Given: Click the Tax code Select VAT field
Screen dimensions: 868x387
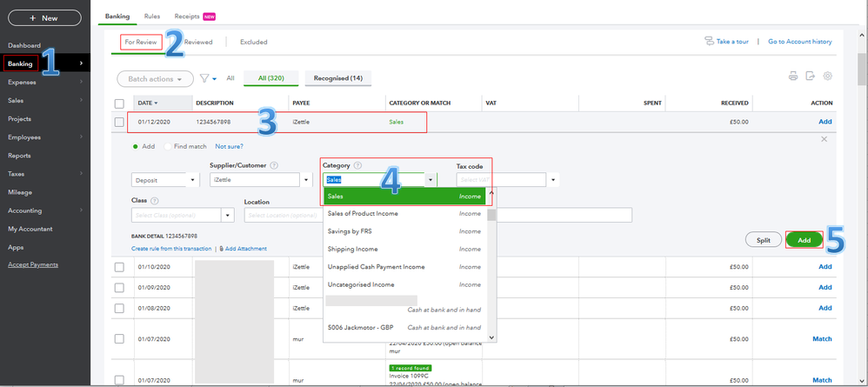Looking at the screenshot, I should click(x=502, y=180).
